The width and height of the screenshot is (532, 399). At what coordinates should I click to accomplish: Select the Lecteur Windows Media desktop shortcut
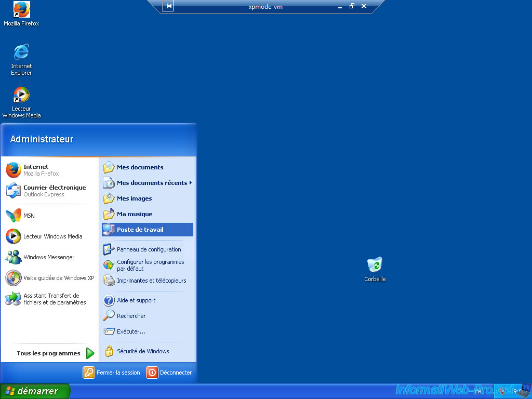pos(21,102)
